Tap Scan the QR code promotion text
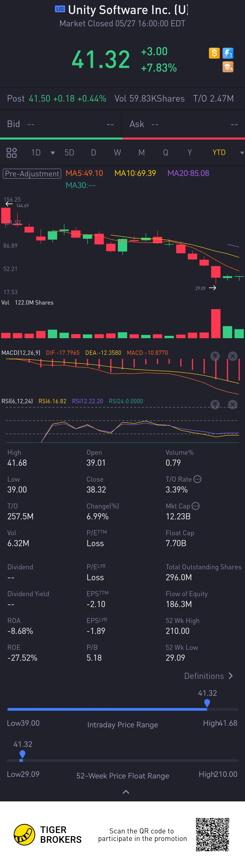This screenshot has height=868, width=245. pos(142,835)
